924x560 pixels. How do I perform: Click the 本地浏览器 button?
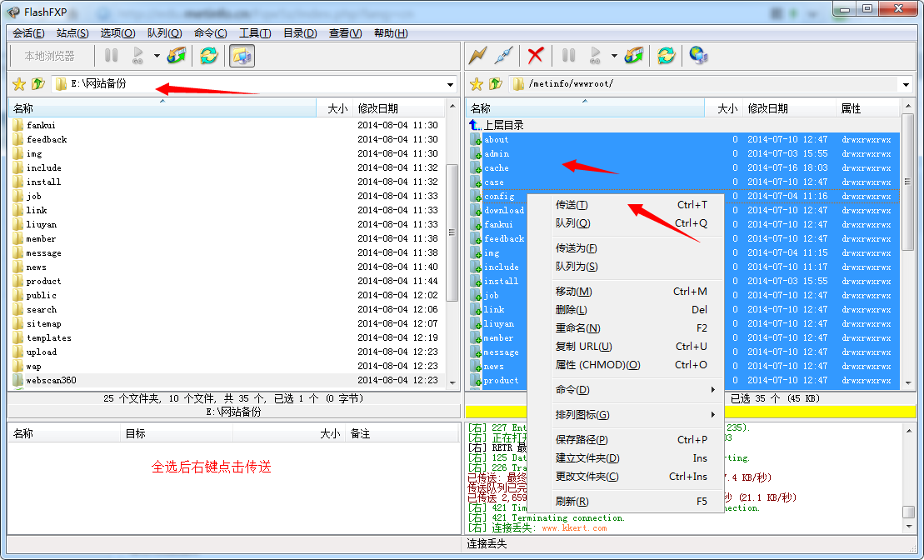click(x=50, y=56)
